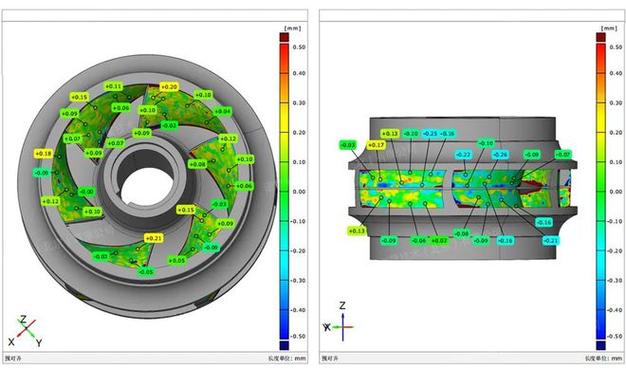
Task: Click dark blue bottom cap of left color scale
Action: pos(284,345)
